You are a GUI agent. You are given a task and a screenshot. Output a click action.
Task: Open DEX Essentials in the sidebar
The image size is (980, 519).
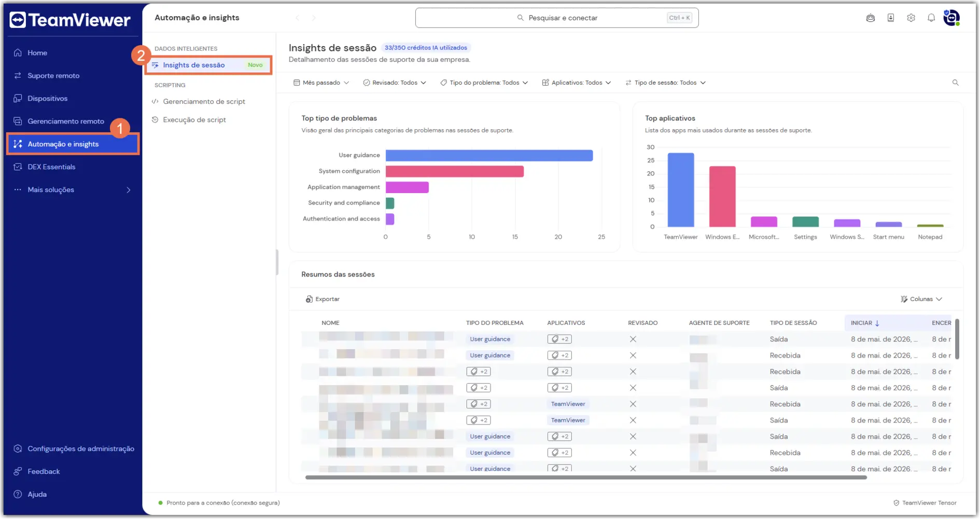pyautogui.click(x=73, y=167)
